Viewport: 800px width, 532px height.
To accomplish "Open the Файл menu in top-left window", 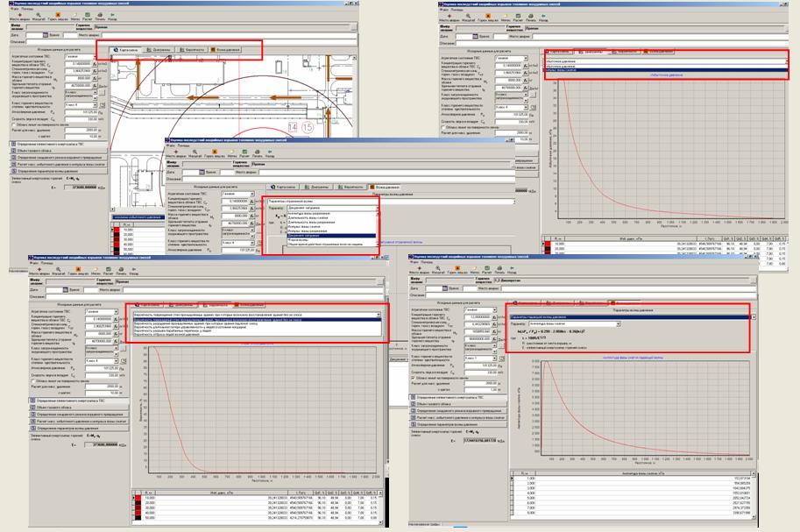I will 13,9.
